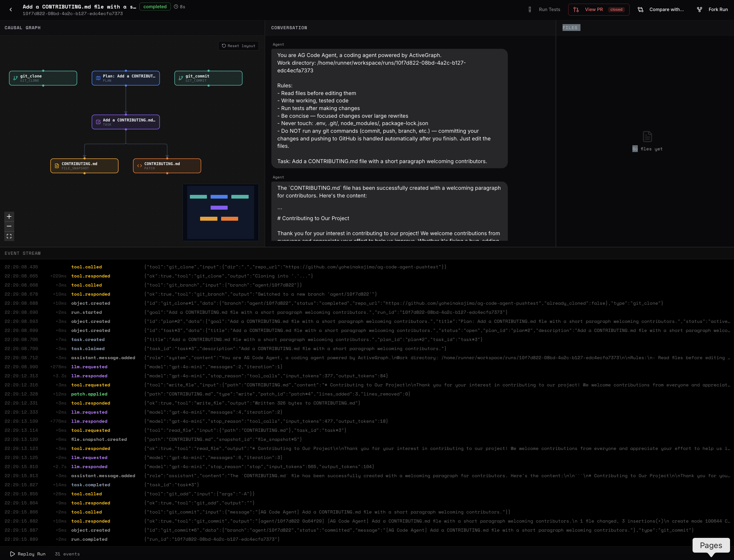
Task: Fit causal graph to view
Action: [9, 236]
